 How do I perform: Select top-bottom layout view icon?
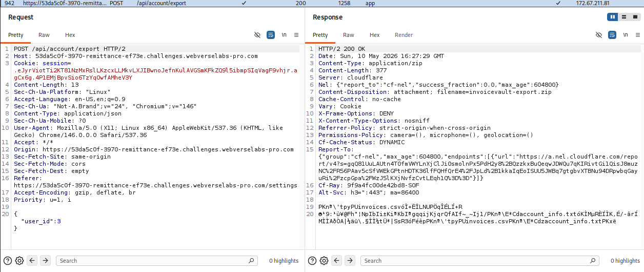coord(623,17)
